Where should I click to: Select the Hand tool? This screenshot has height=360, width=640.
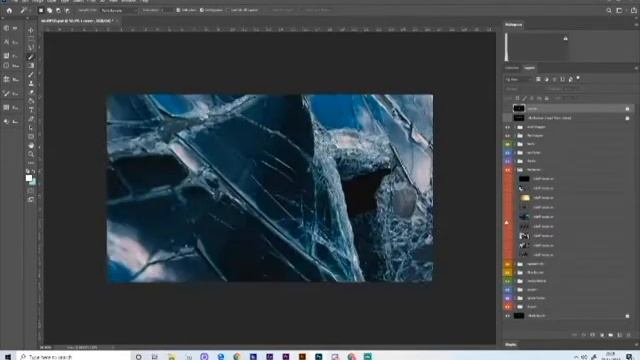pos(31,145)
